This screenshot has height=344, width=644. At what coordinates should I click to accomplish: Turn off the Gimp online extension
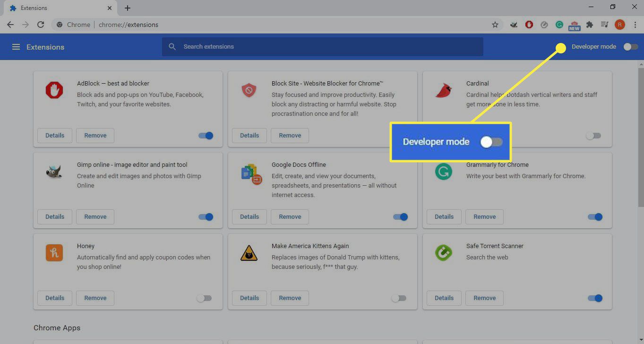pyautogui.click(x=206, y=217)
